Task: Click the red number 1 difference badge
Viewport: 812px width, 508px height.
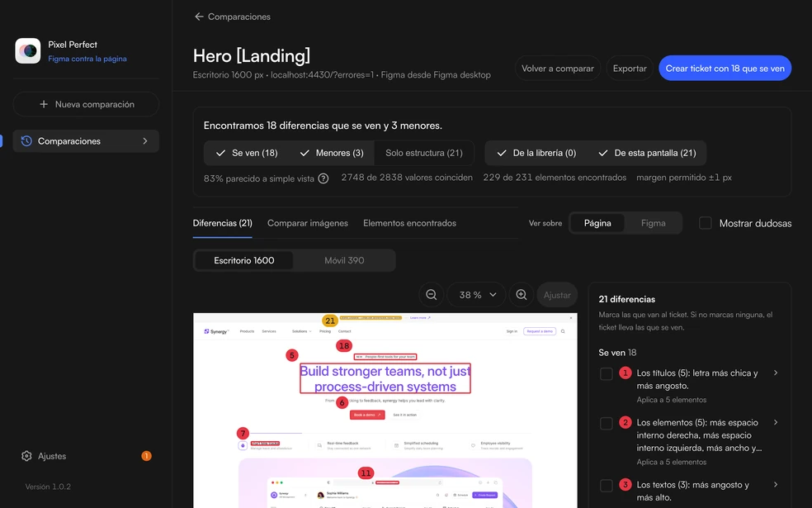Action: click(x=626, y=373)
